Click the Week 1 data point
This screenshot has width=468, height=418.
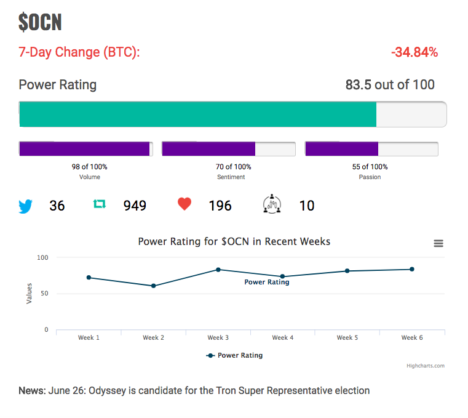[x=89, y=277]
